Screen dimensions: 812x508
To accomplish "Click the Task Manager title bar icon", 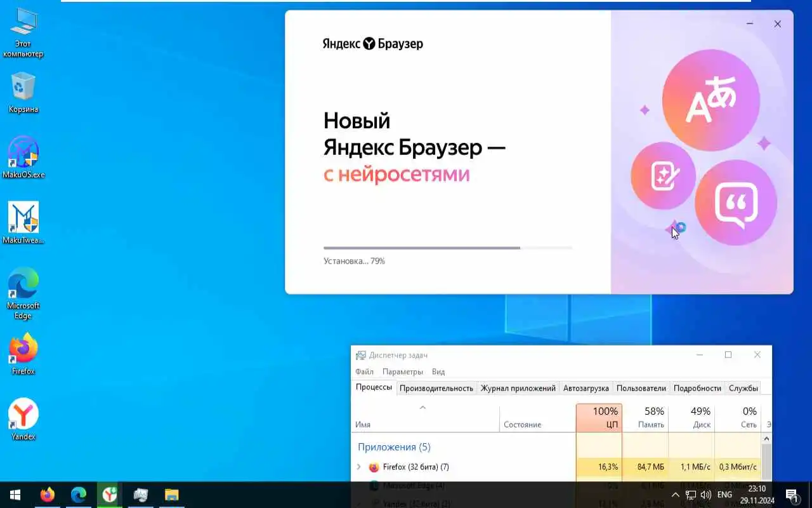I will tap(360, 356).
